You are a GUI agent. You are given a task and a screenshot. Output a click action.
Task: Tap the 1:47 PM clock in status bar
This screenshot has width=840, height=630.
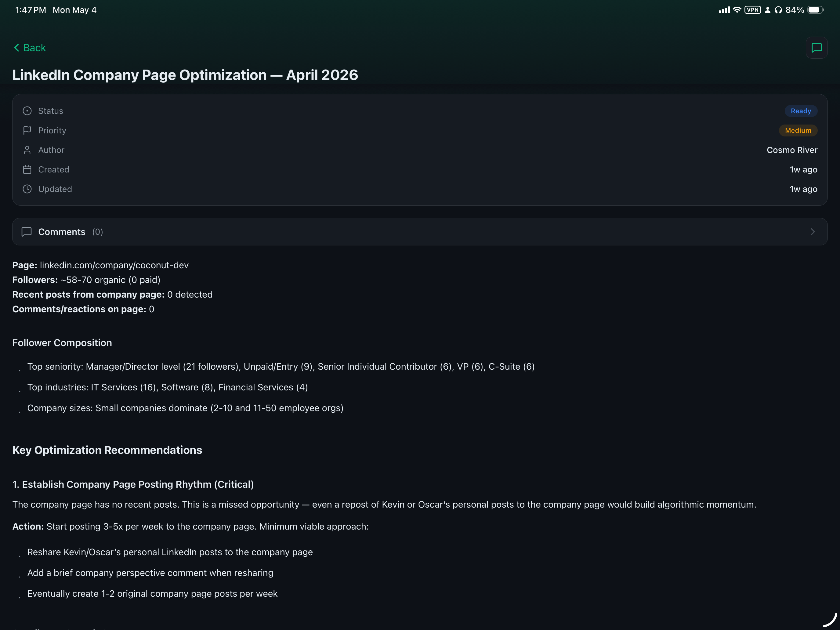pyautogui.click(x=31, y=10)
